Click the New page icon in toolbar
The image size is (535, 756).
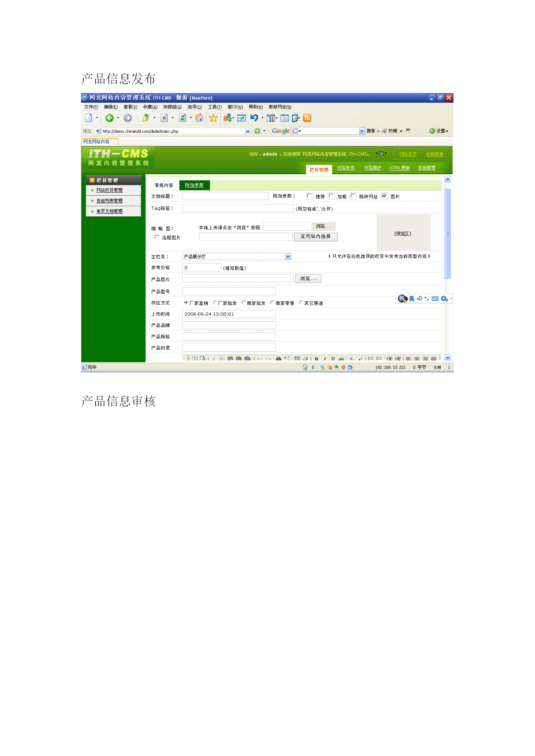(88, 118)
